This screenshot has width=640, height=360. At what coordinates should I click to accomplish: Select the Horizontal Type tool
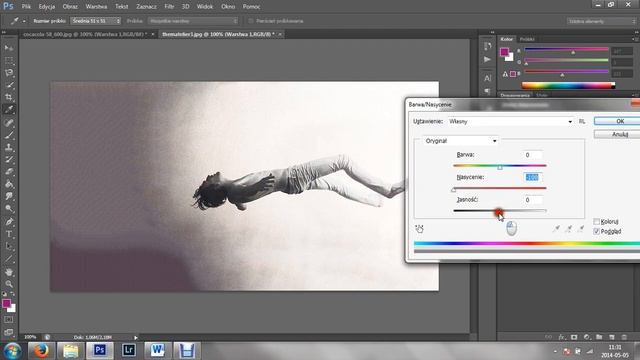click(9, 234)
